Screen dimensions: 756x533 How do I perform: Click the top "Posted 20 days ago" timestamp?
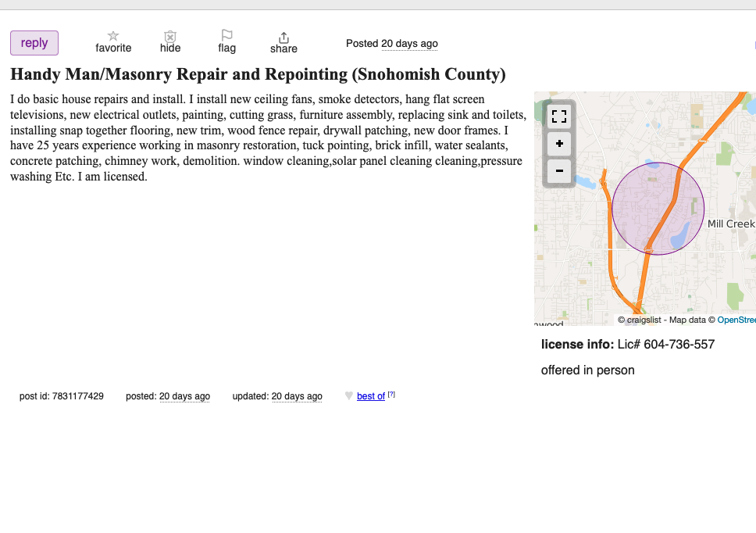point(409,44)
